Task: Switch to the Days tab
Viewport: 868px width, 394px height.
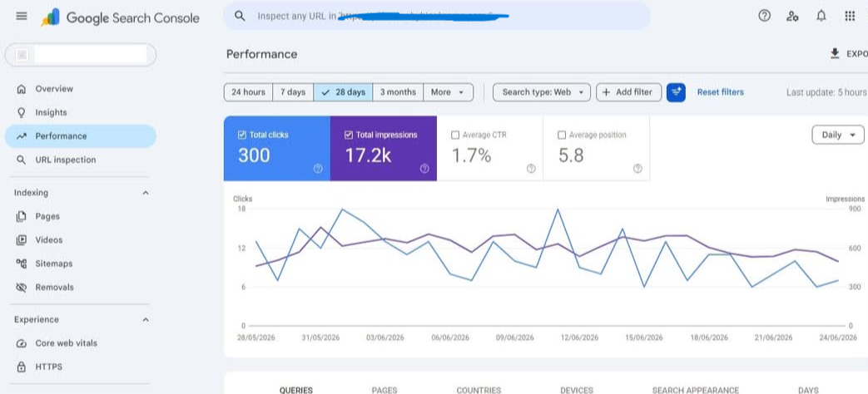Action: [x=808, y=390]
